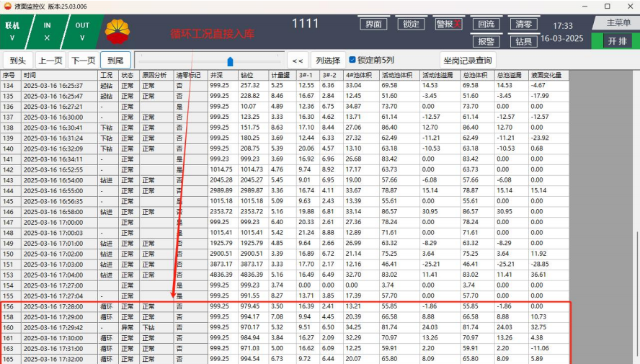Click the 循环 cell in row 163

[x=107, y=348]
